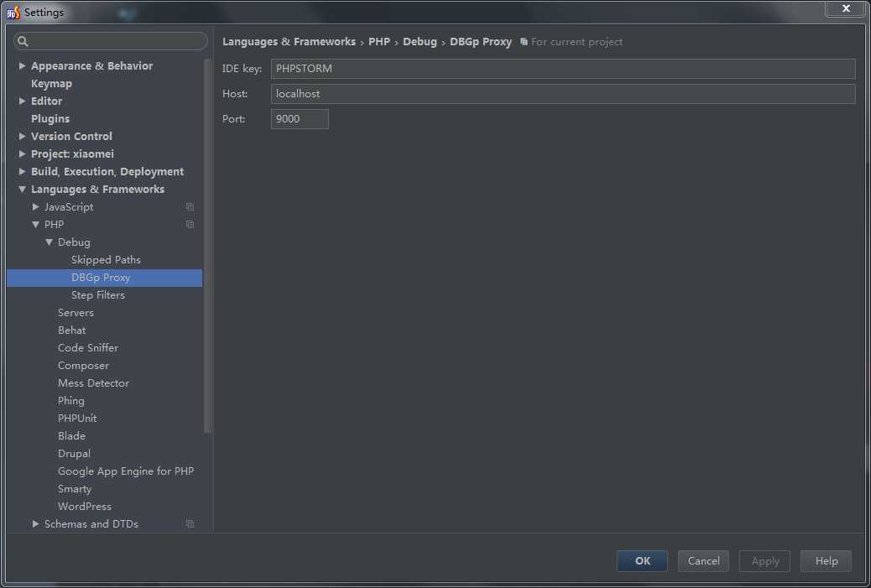Expand Project: xiaomei section
Screen dimensions: 871x588
[x=22, y=154]
